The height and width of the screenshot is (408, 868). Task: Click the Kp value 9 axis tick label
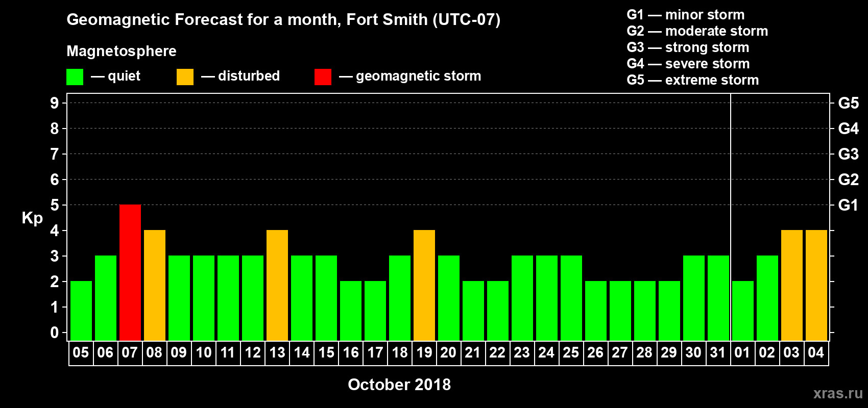(x=55, y=103)
